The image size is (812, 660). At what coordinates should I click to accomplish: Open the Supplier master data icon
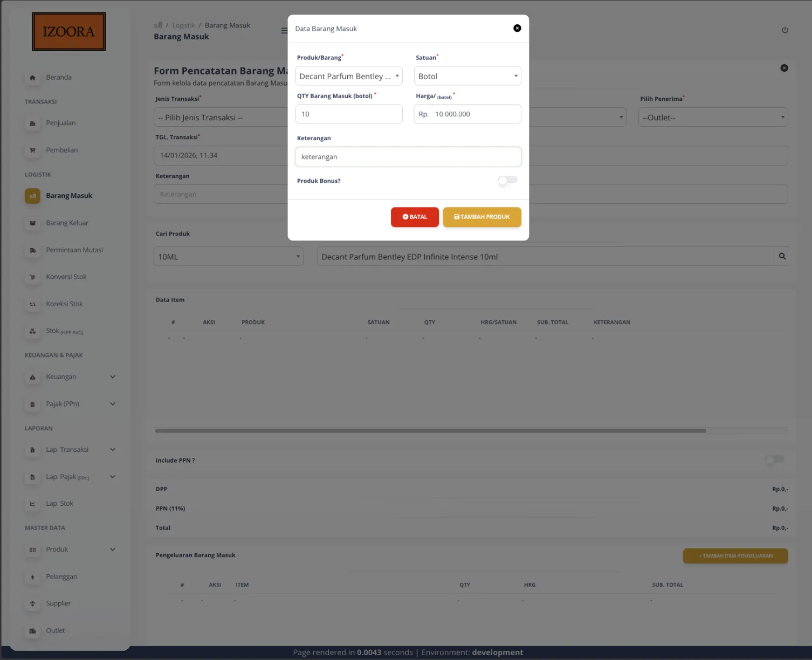coord(32,603)
